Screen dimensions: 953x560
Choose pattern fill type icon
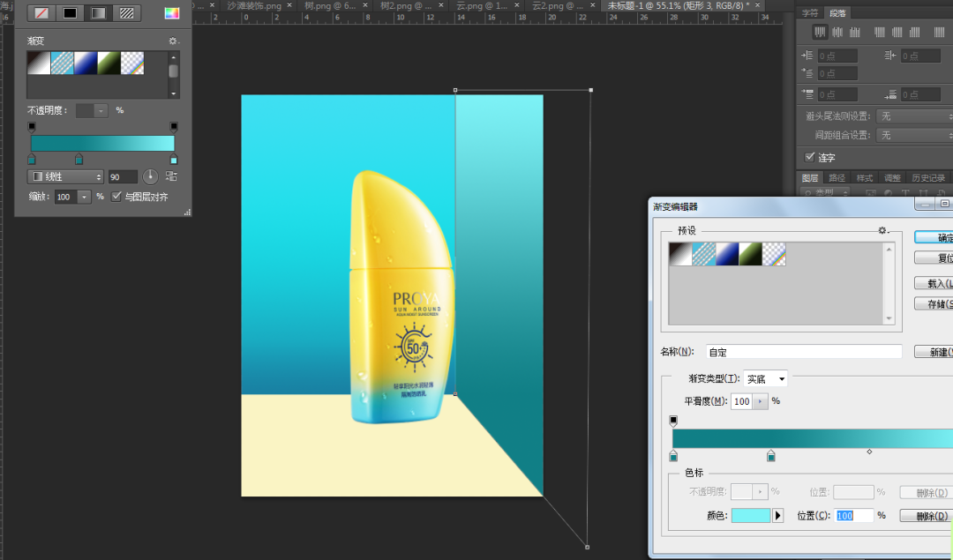pyautogui.click(x=126, y=12)
